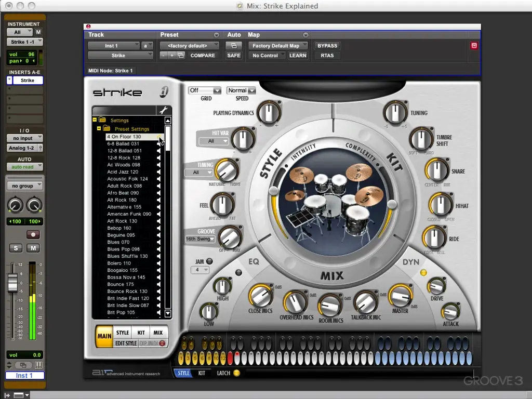Click the RTAS button

click(327, 55)
